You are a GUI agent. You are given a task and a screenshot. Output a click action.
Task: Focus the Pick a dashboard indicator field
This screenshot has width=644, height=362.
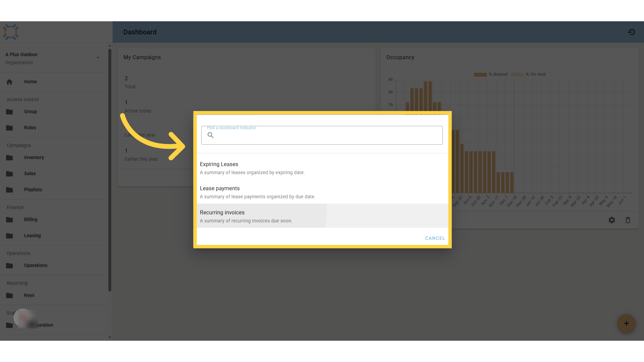pos(322,135)
